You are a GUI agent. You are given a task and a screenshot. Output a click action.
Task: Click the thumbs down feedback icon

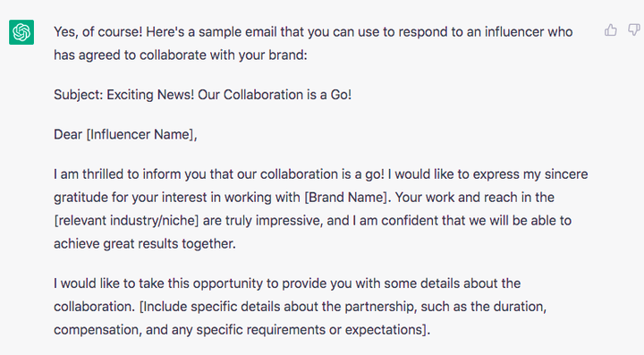click(634, 30)
